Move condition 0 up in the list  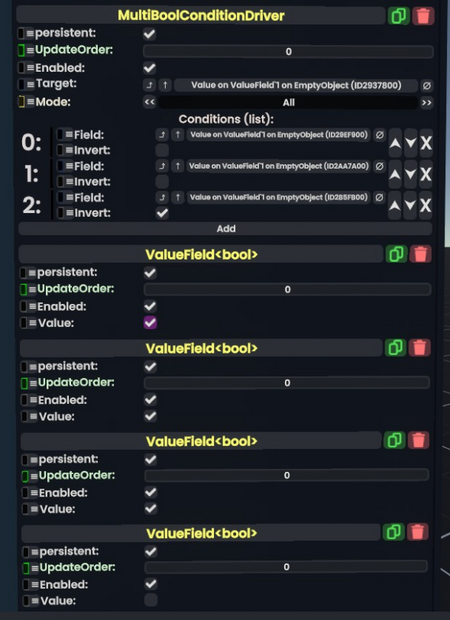pyautogui.click(x=395, y=143)
